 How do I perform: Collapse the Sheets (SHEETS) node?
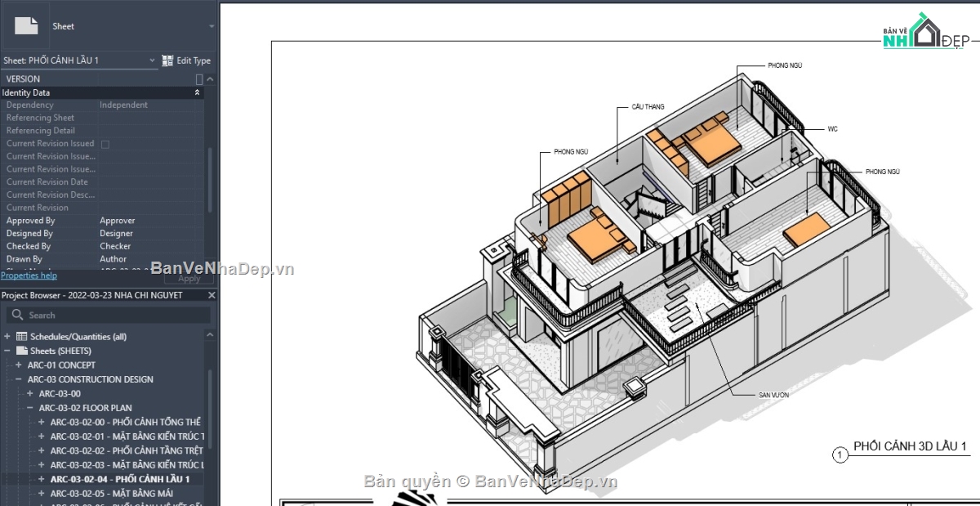click(7, 351)
